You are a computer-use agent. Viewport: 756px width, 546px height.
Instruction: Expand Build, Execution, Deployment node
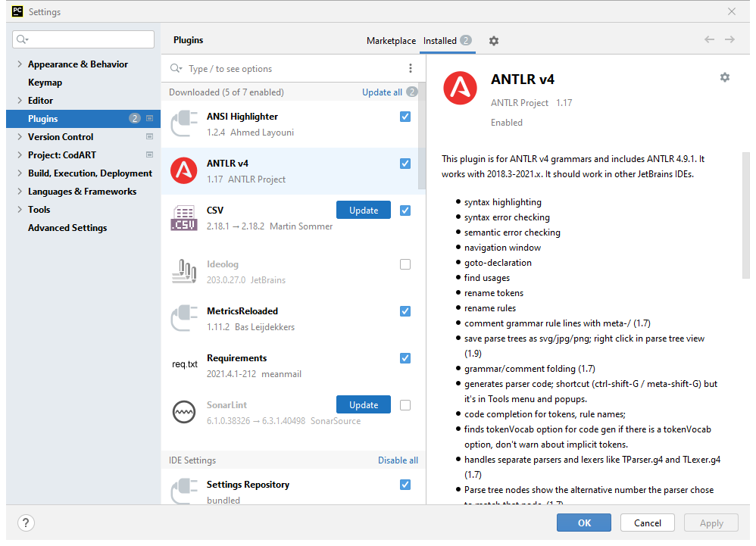(x=19, y=173)
